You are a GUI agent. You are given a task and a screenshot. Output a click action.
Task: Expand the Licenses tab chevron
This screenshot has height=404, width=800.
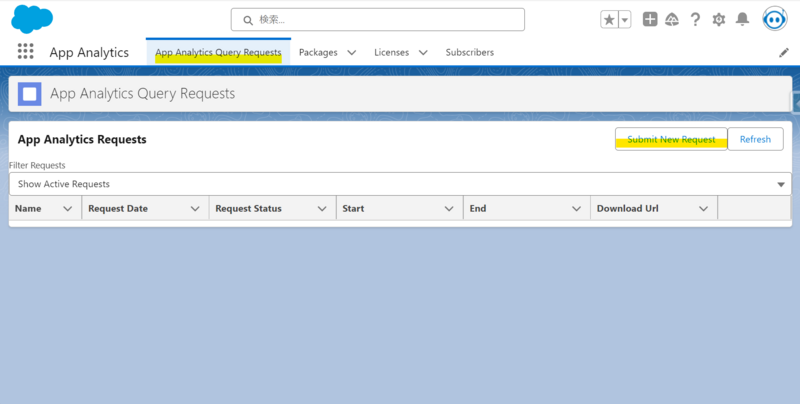(x=423, y=53)
